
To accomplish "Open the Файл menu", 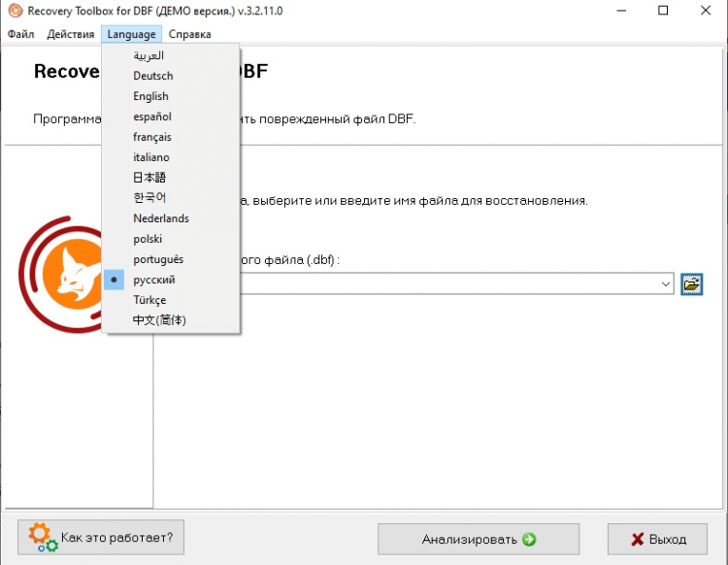I will 21,34.
